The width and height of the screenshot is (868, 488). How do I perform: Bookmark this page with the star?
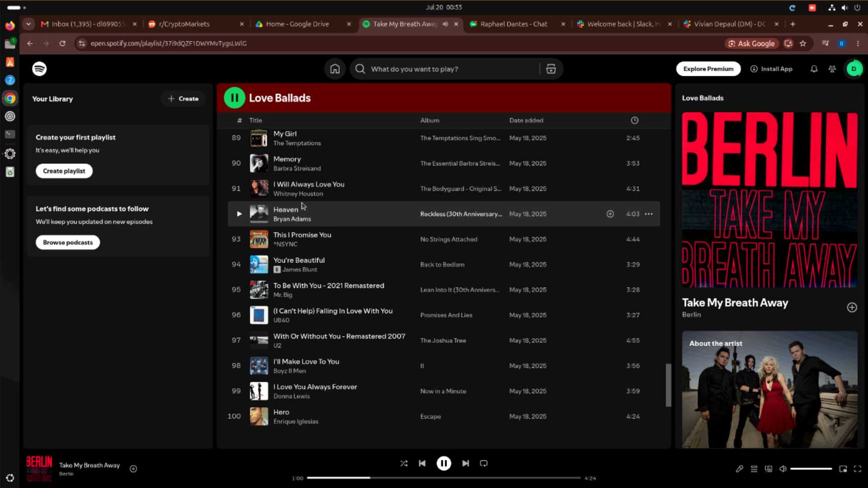click(x=802, y=44)
